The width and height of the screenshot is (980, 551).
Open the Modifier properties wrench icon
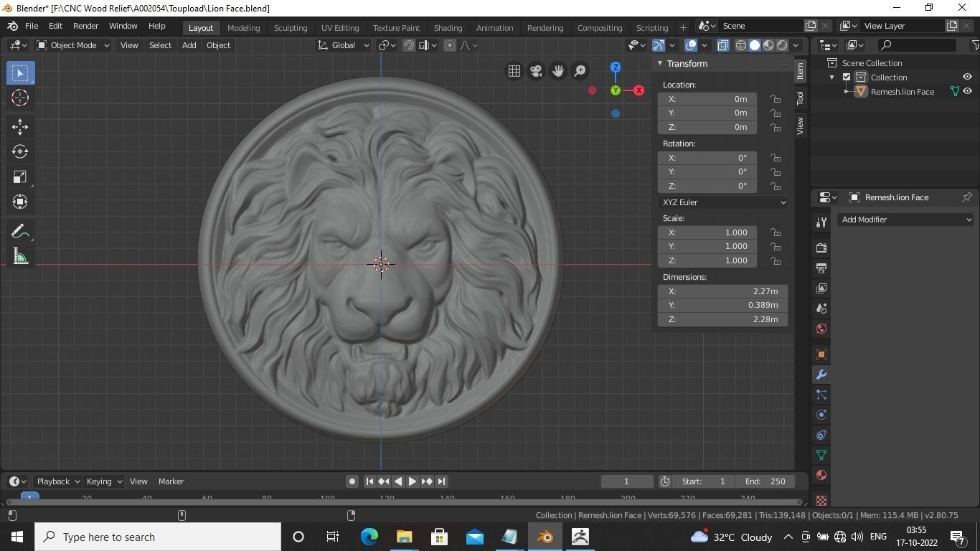tap(820, 374)
